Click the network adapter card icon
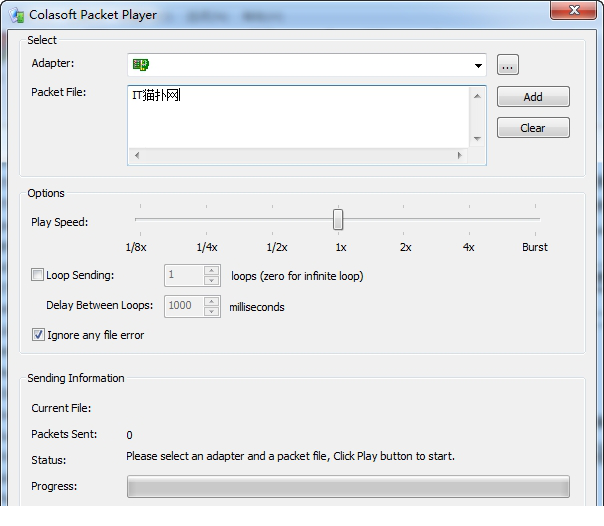604x526 pixels. [141, 65]
